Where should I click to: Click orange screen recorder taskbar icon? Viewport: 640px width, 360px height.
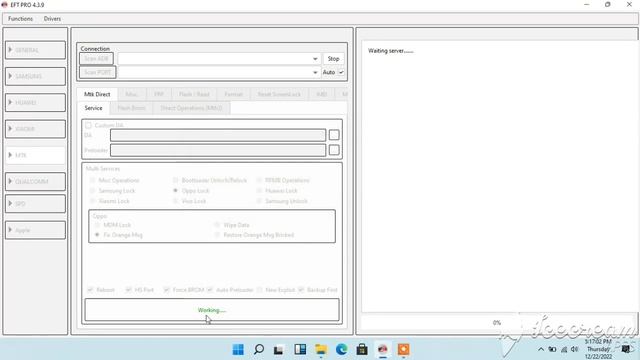tap(403, 349)
